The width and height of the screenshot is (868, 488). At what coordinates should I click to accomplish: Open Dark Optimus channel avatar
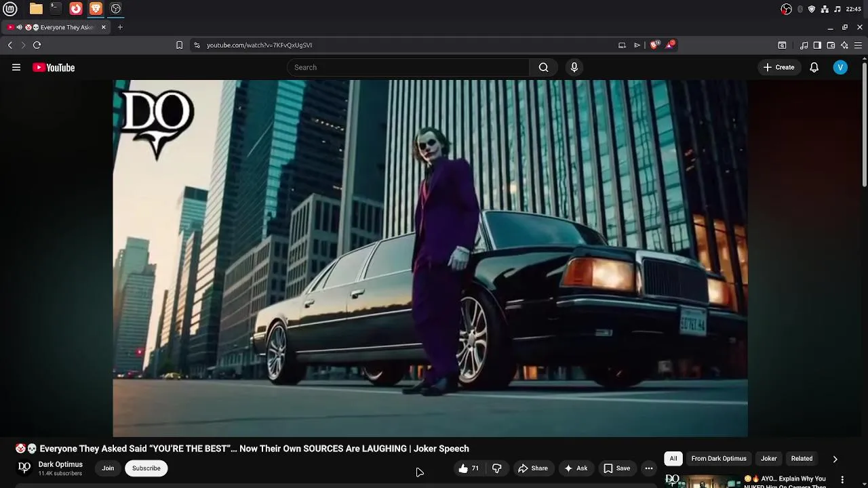click(24, 468)
